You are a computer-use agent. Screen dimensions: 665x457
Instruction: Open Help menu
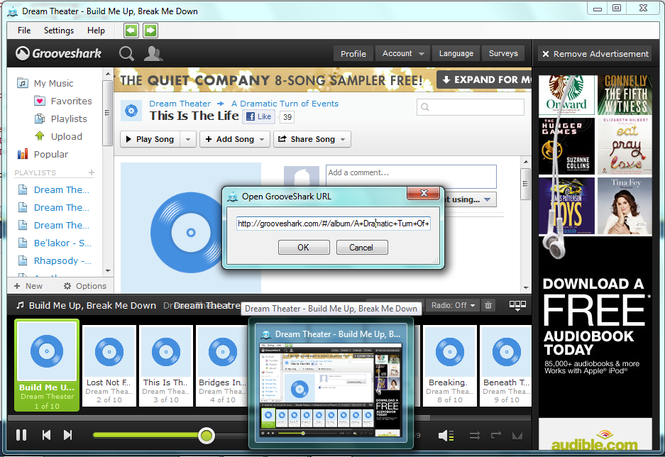pos(96,31)
